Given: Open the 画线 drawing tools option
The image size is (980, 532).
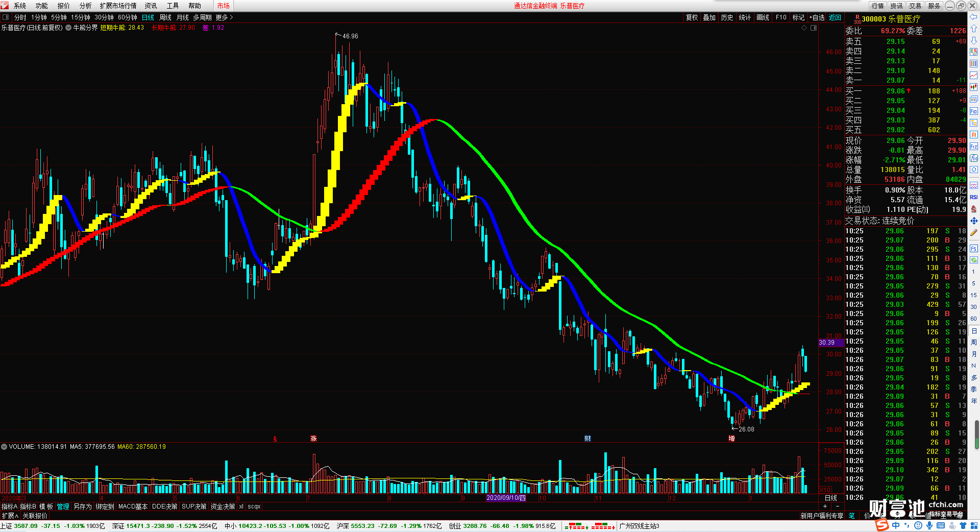Looking at the screenshot, I should click(x=763, y=17).
